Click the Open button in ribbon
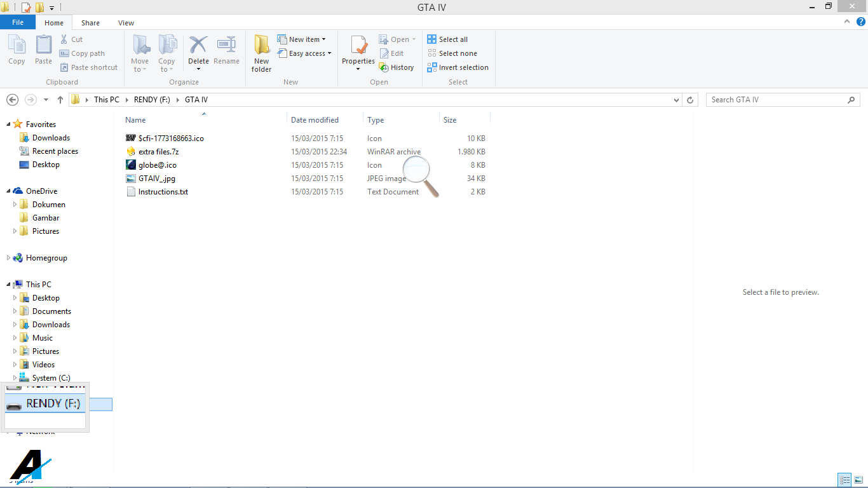 [397, 39]
